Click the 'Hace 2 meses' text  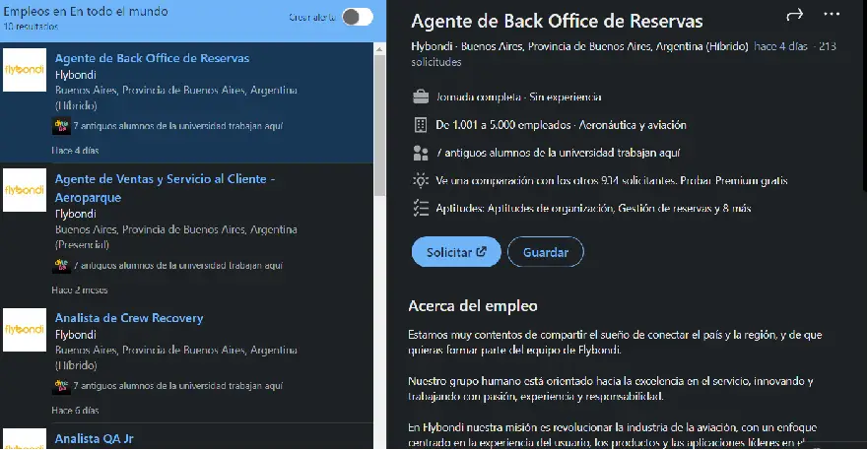[x=80, y=290]
